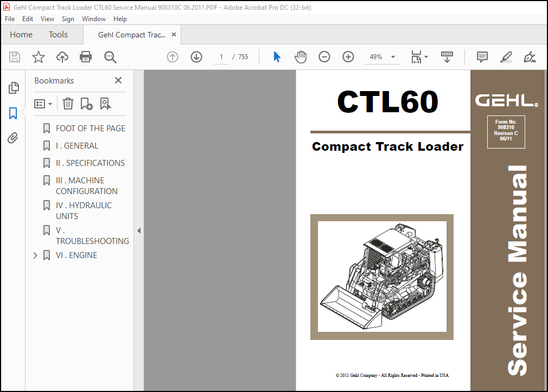Open fit page options dropdown arrow
Screen dimensions: 548x392
click(x=426, y=57)
